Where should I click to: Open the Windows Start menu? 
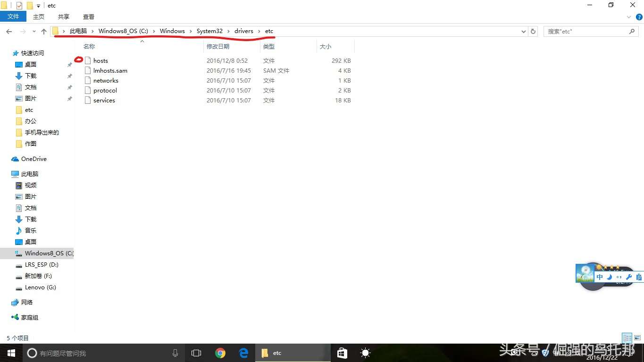(11, 353)
